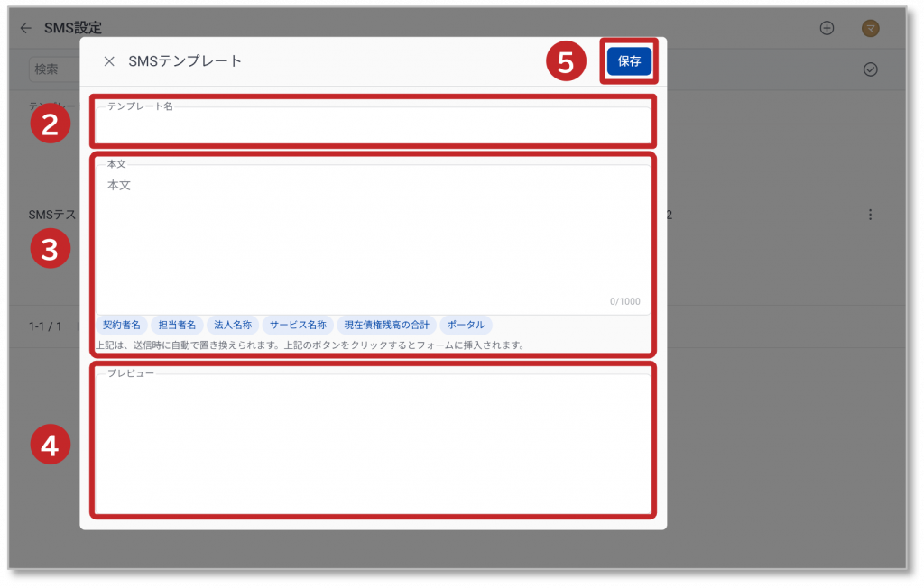Insert the 現在債権残高の合計 placeholder chip
924x588 pixels.
tap(388, 325)
